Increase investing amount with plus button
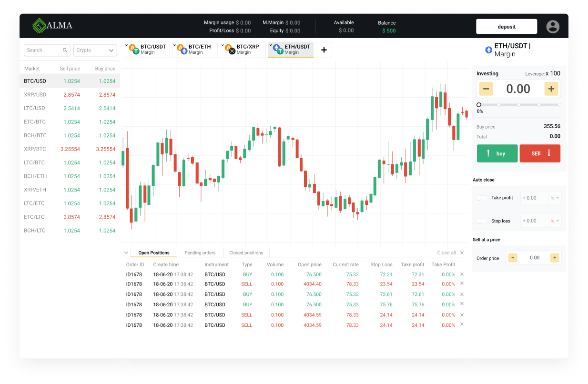 point(551,89)
